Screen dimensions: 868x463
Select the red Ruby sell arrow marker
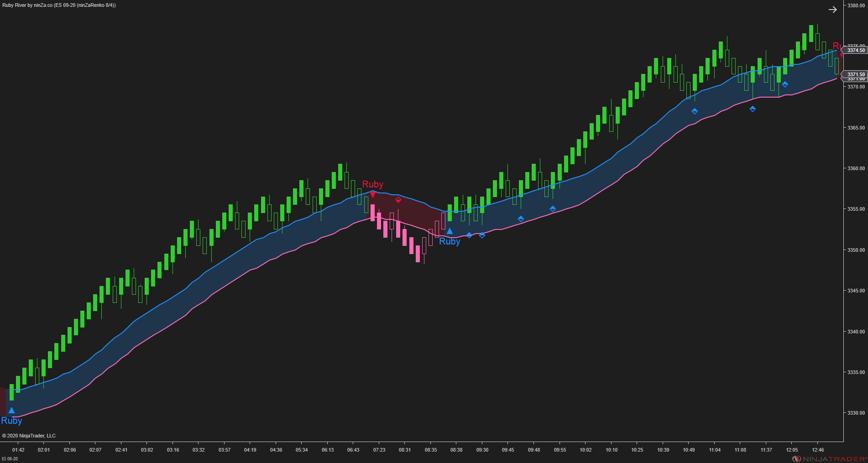(372, 194)
